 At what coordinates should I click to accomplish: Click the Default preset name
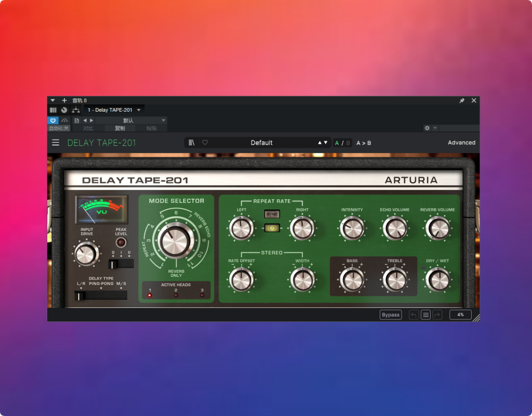click(262, 143)
